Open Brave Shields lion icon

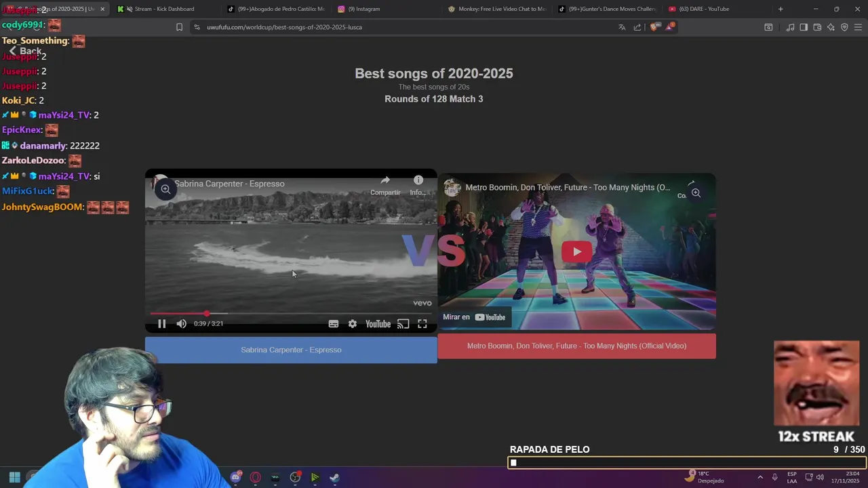[x=654, y=27]
